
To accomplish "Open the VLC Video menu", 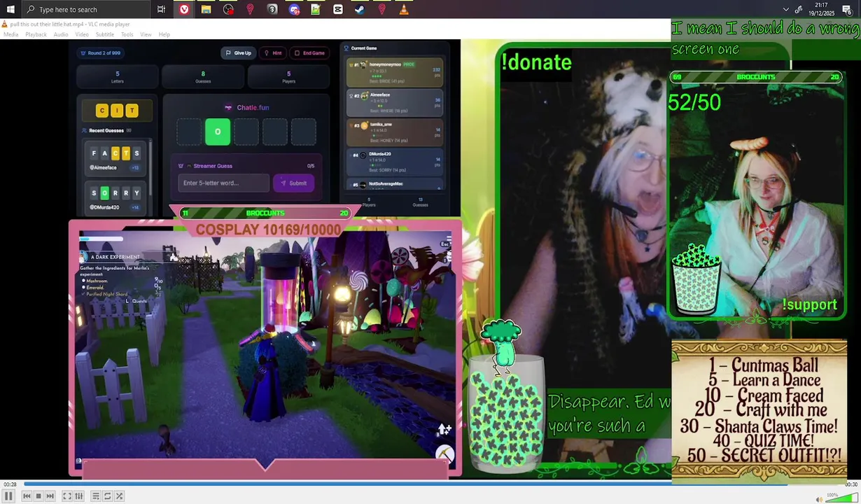I will pyautogui.click(x=82, y=34).
